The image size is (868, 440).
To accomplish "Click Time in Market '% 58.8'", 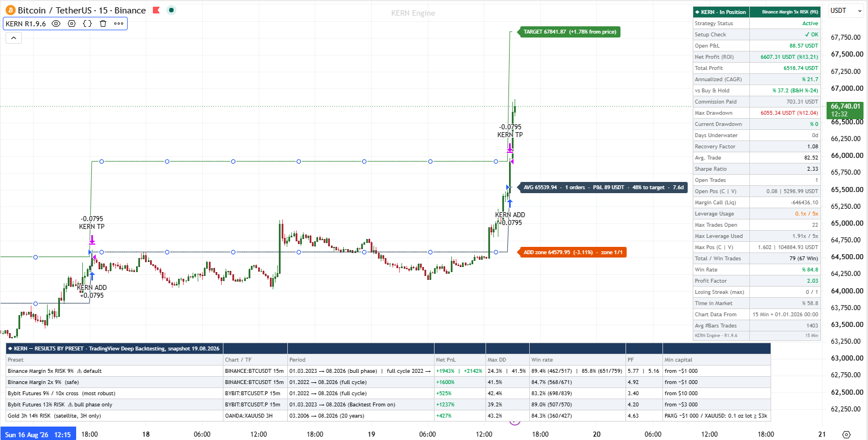I will tap(810, 303).
